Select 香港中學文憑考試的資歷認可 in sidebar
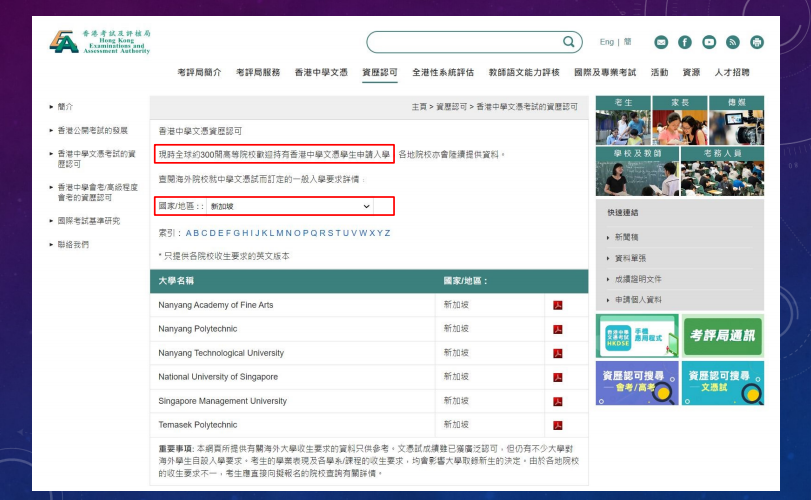Image resolution: width=811 pixels, height=500 pixels. pyautogui.click(x=97, y=159)
